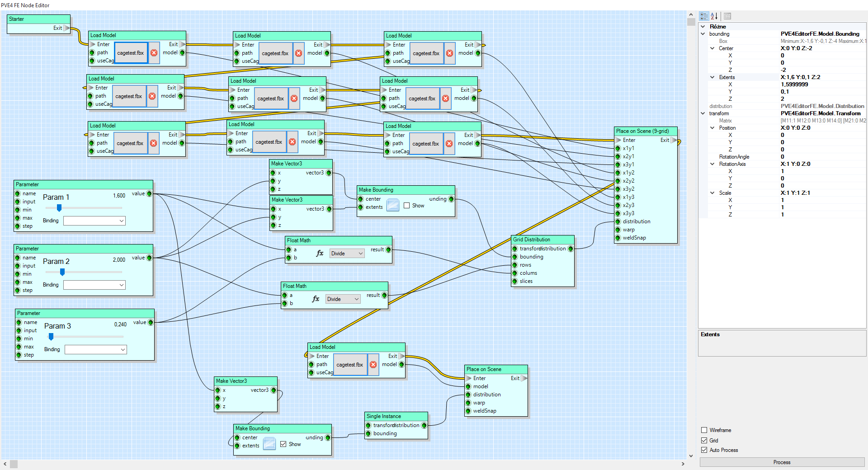Remove cagetest.fbx via red X in top-left Load Model node
Viewport: 868px width, 470px height.
tap(154, 52)
